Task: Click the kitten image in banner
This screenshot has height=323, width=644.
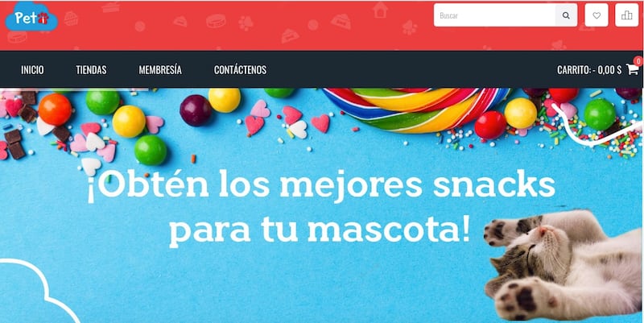Action: (563, 265)
